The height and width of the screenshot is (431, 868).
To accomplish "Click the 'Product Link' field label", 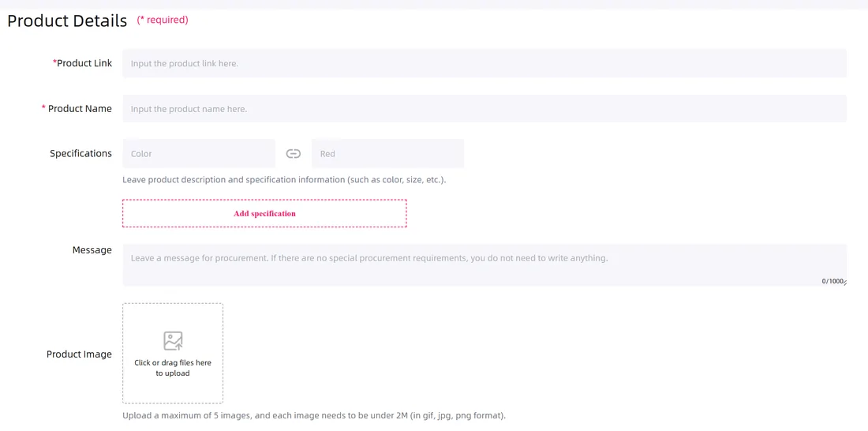I will coord(83,63).
